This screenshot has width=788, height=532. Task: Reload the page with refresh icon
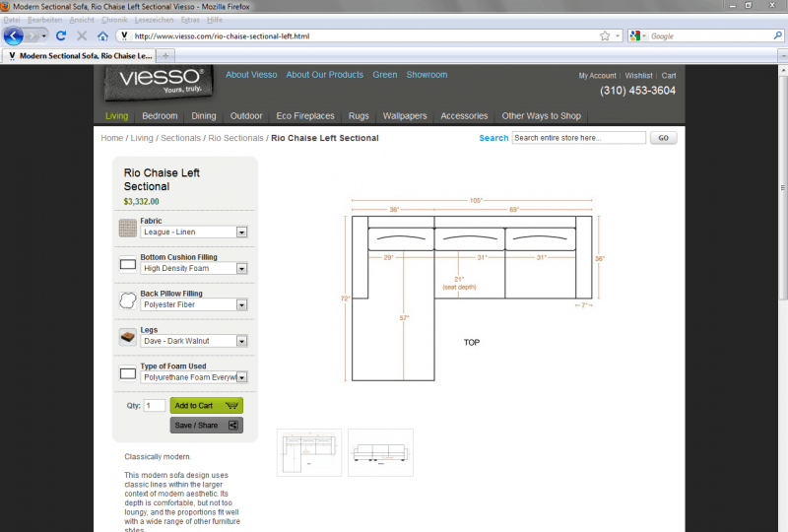pos(61,36)
